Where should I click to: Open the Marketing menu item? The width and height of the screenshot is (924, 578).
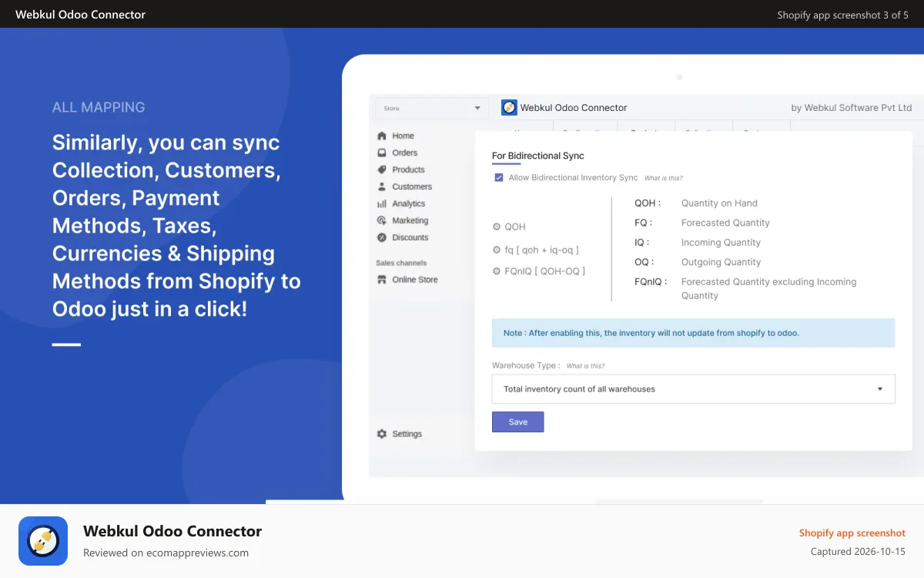point(410,220)
